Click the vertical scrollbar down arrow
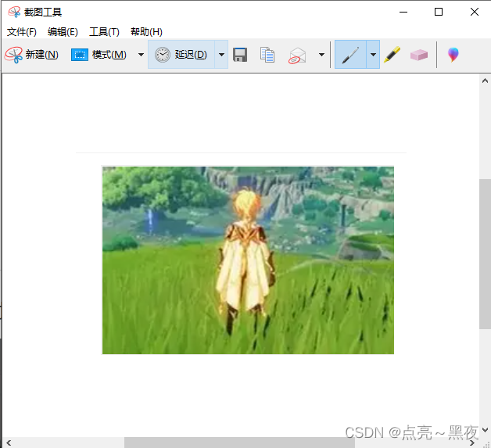Viewport: 491px width, 448px height. (x=485, y=430)
